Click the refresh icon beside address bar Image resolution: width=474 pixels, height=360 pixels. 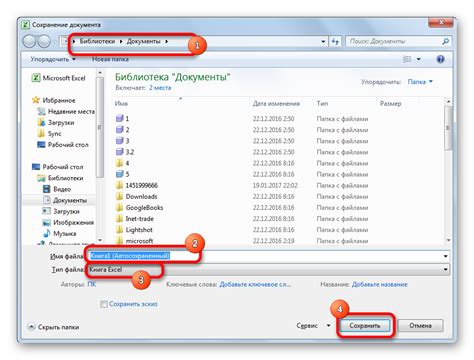click(x=335, y=41)
